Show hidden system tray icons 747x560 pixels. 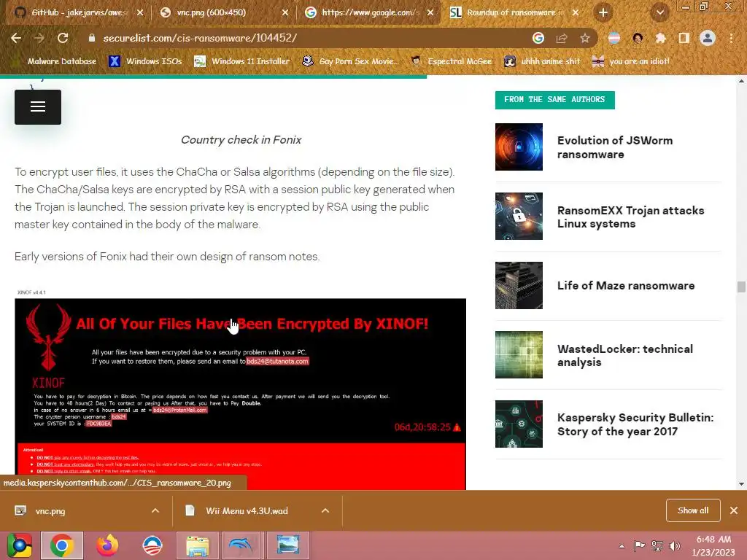click(x=622, y=546)
